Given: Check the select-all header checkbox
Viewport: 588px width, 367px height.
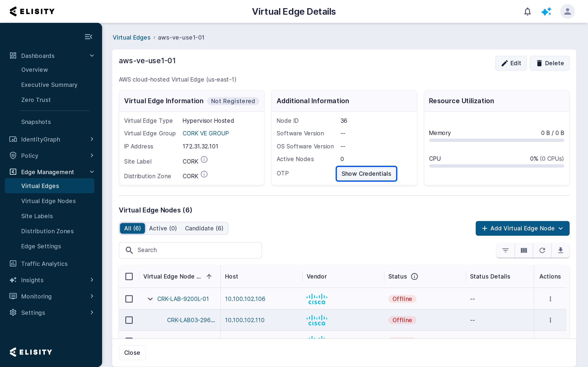Looking at the screenshot, I should pos(129,276).
